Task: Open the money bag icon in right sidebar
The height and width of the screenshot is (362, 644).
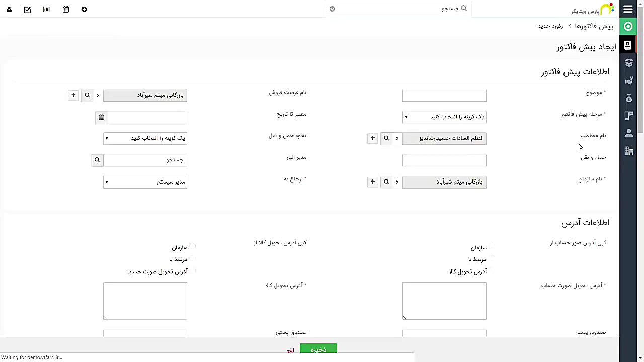Action: (629, 99)
